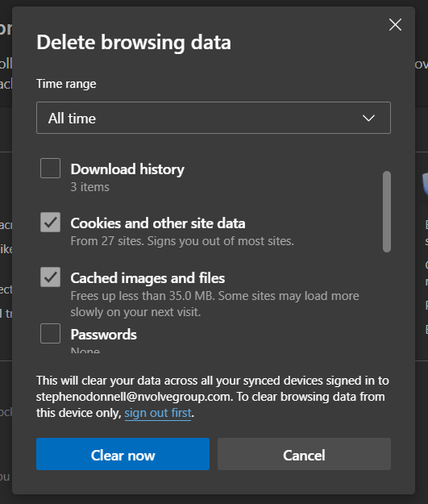Check the Download history checkbox
Viewport: 428px width, 504px height.
click(x=51, y=168)
